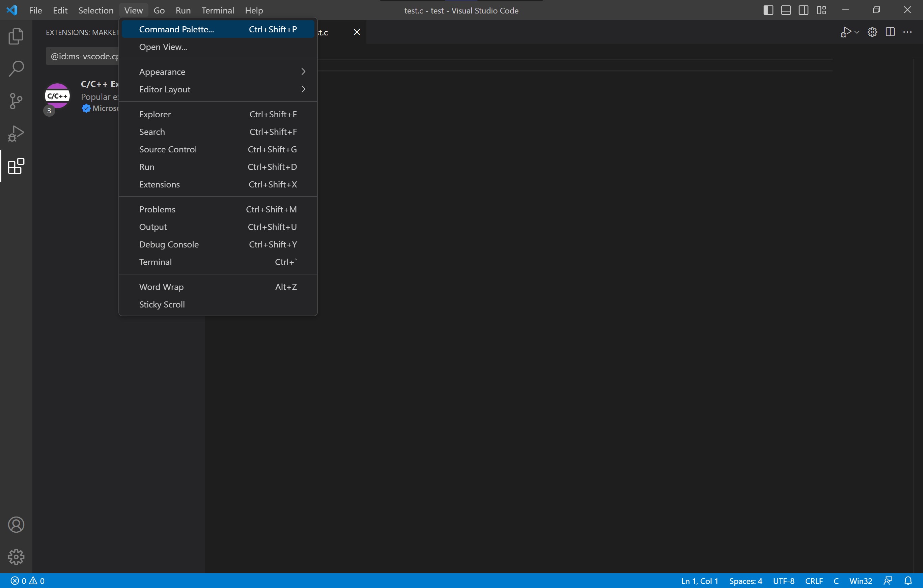Viewport: 923px width, 588px height.
Task: Choose Extensions in the View menu
Action: pyautogui.click(x=218, y=185)
